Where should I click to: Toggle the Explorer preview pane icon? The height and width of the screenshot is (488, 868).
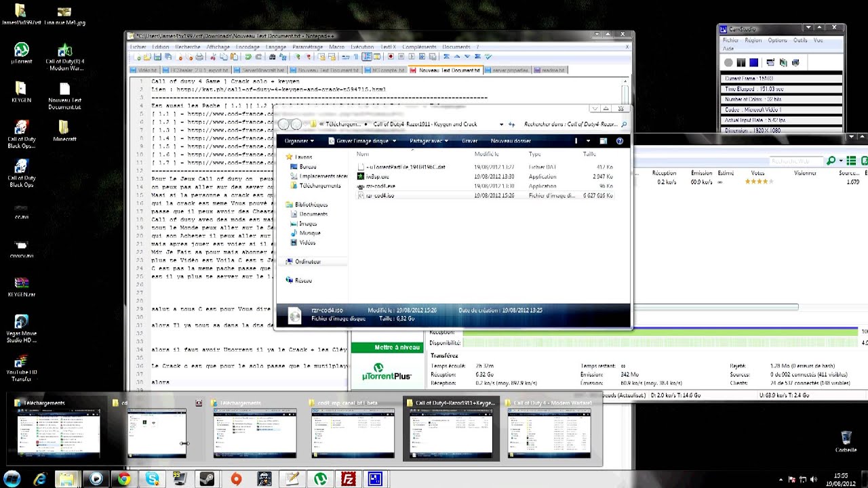point(603,141)
